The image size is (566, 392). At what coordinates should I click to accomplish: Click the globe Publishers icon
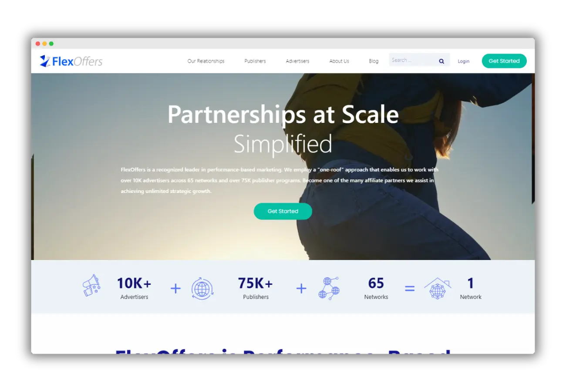[x=202, y=288]
